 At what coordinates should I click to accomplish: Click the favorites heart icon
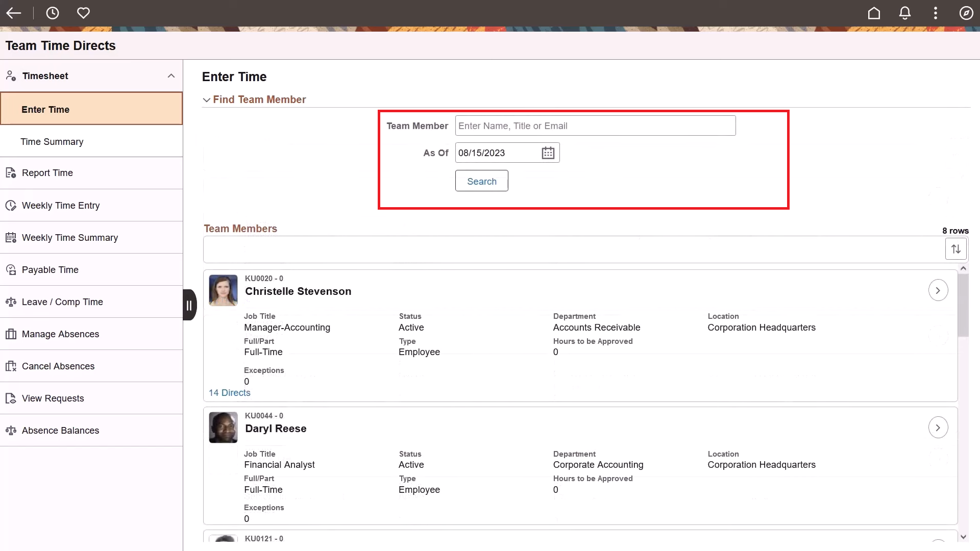pos(83,13)
